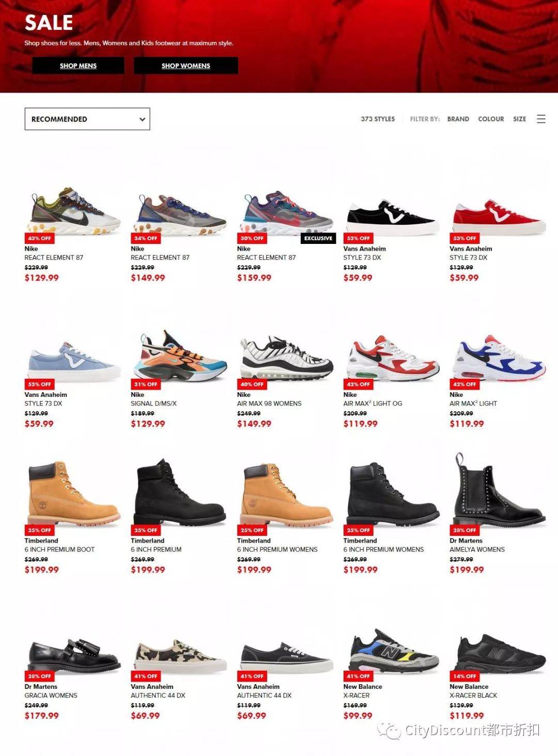558x756 pixels.
Task: Open the Nike Air Max 98 Womens image
Action: [x=286, y=358]
